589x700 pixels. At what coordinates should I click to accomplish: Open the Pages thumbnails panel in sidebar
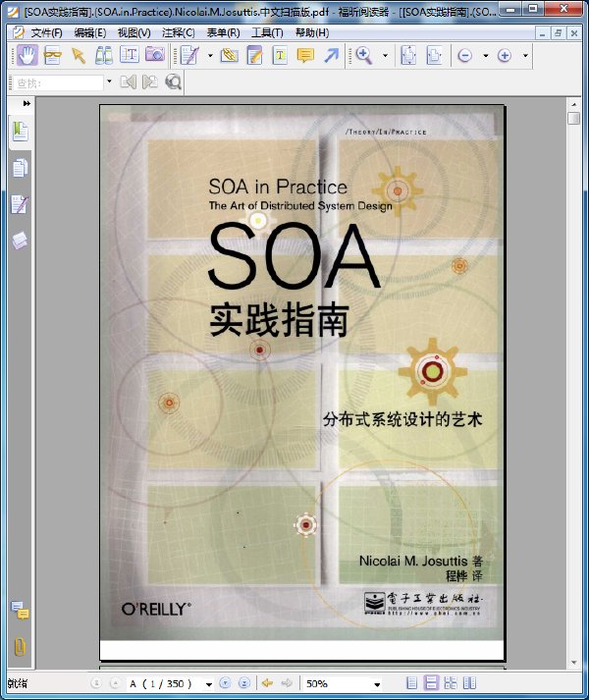tap(20, 168)
